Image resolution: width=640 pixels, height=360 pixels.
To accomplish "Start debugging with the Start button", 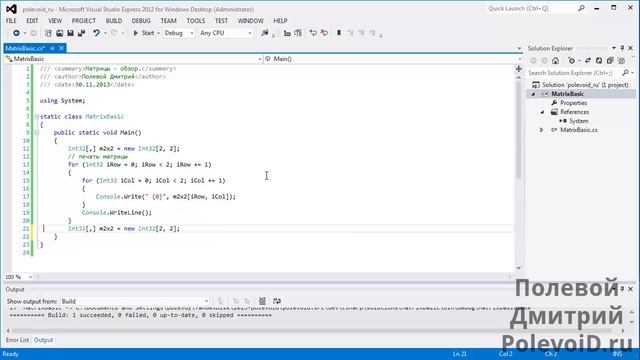I will tap(144, 33).
